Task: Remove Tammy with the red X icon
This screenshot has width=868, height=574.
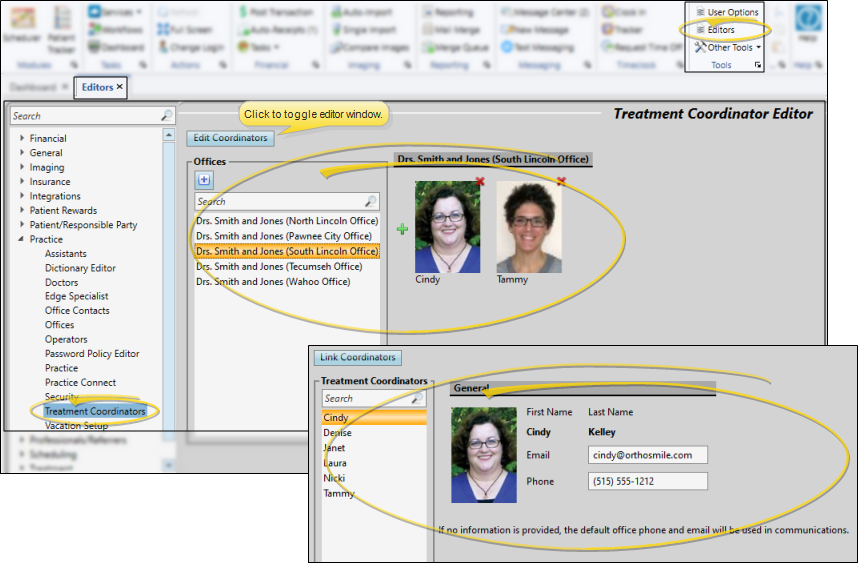Action: coord(561,181)
